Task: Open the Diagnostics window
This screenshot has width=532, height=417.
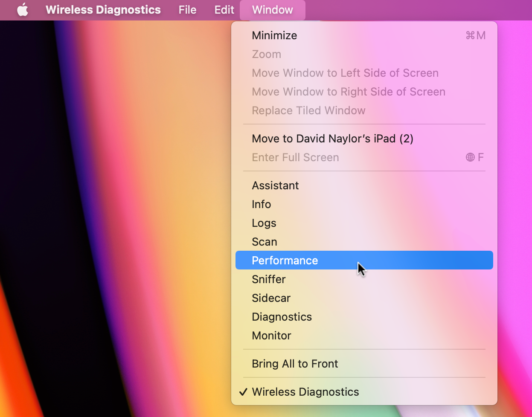Action: coord(364,317)
